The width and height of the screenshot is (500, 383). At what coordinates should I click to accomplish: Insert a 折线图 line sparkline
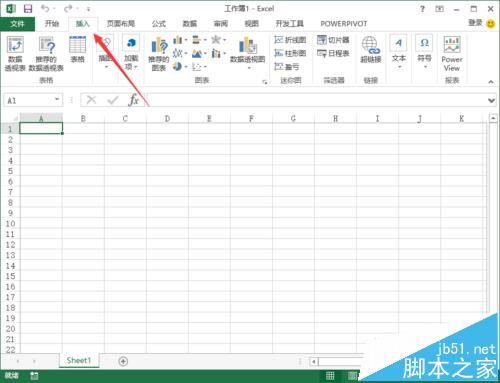(x=290, y=40)
